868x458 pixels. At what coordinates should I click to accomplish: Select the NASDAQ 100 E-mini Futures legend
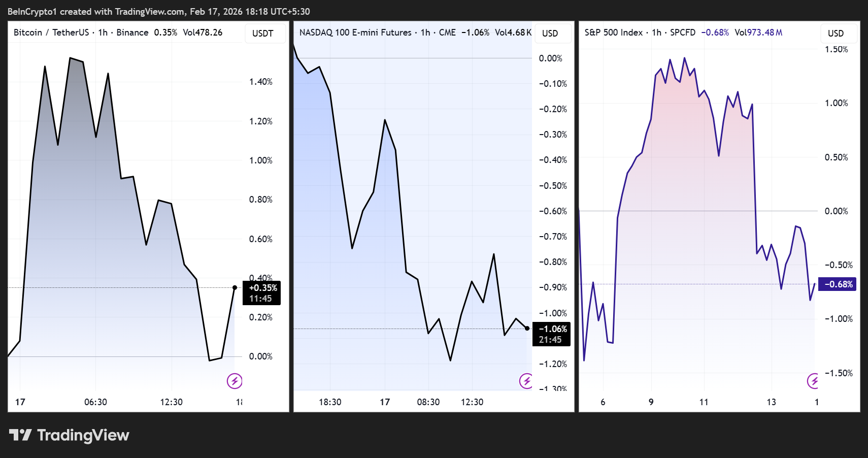point(355,32)
